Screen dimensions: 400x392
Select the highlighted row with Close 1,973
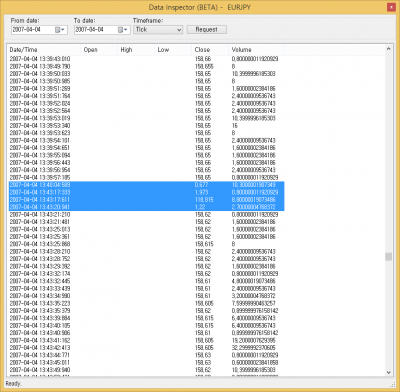coord(146,192)
